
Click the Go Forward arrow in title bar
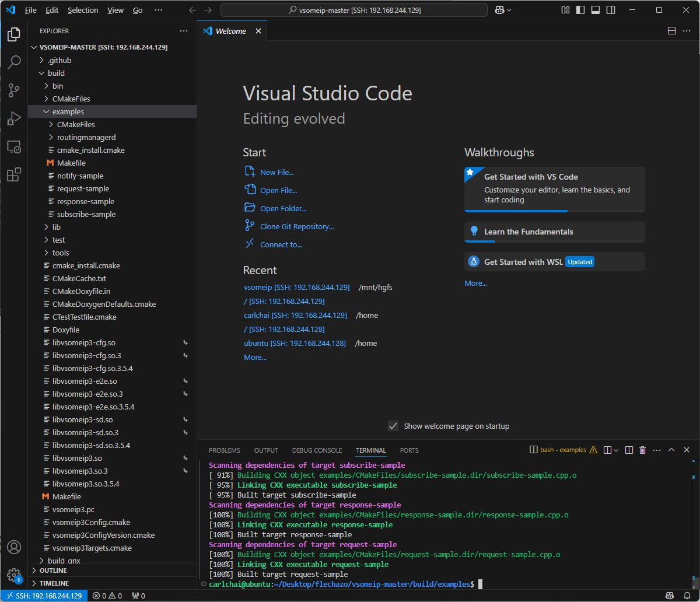click(x=208, y=10)
